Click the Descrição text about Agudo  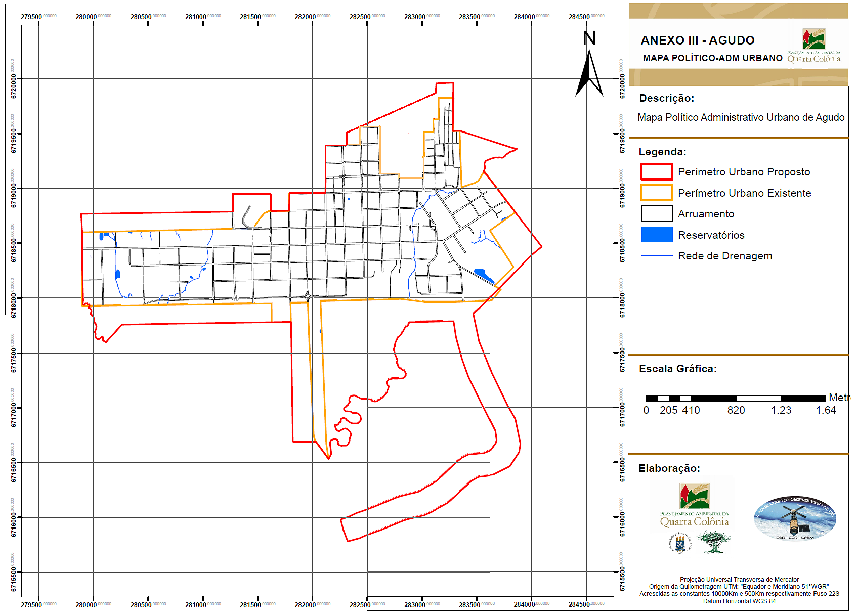[741, 117]
